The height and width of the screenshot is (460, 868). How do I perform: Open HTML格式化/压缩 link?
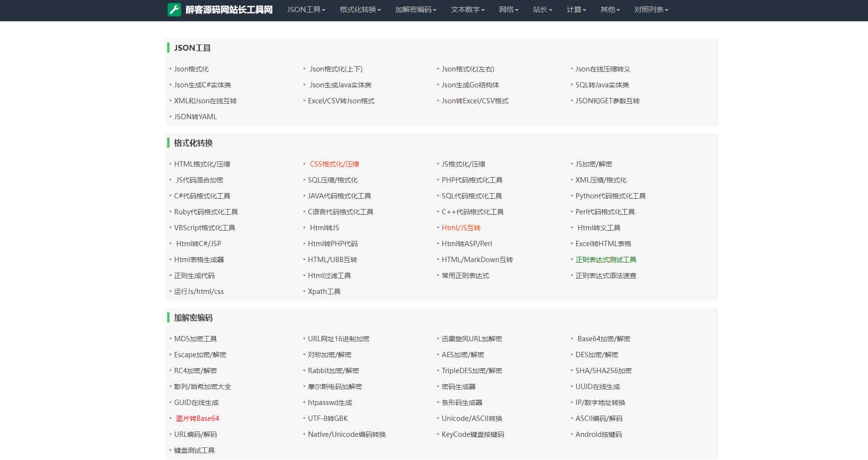point(202,164)
